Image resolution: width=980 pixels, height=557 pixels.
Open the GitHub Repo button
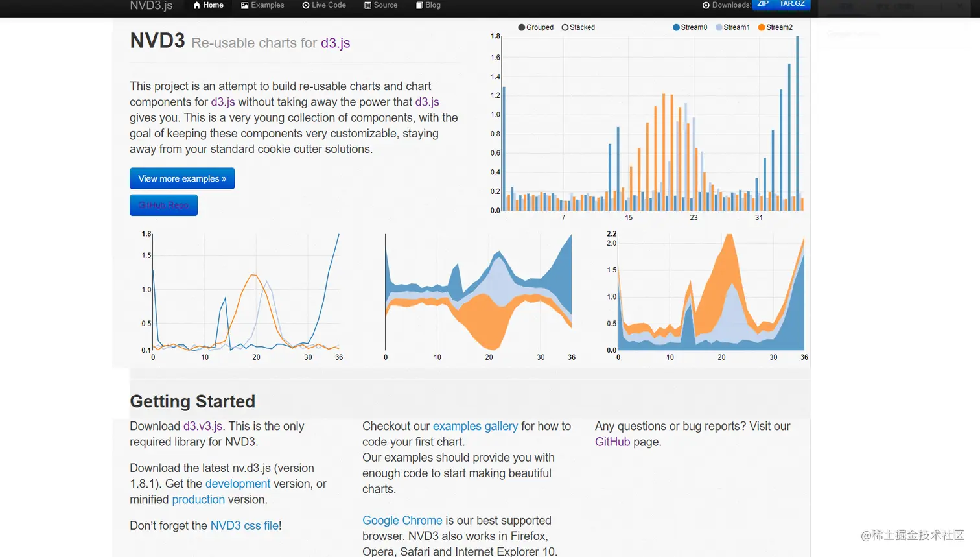[163, 205]
